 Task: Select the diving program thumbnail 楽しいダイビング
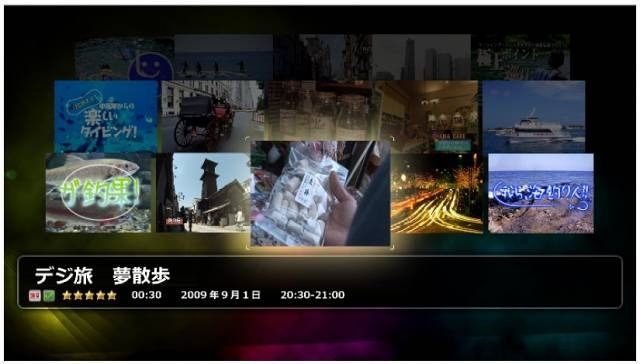[x=106, y=116]
